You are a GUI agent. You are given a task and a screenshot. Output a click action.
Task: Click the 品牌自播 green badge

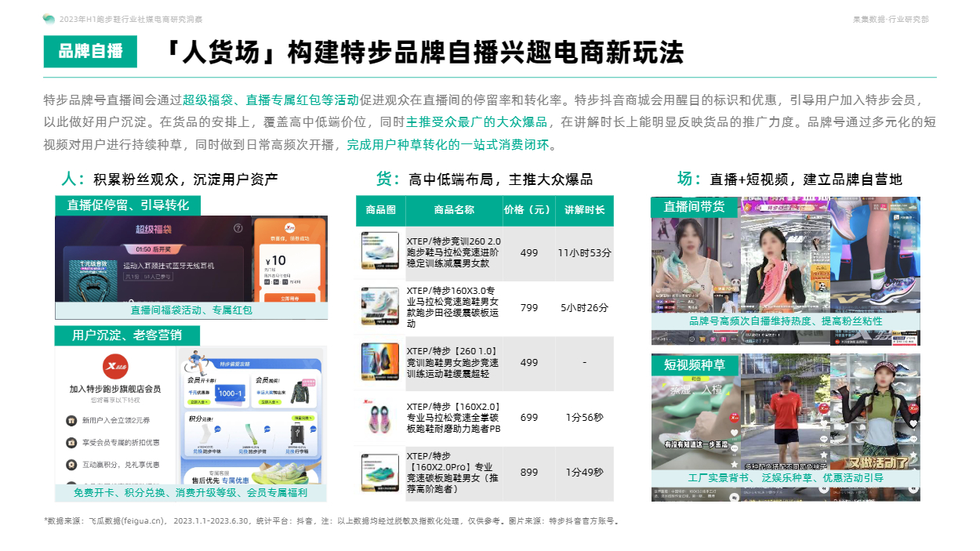[90, 52]
